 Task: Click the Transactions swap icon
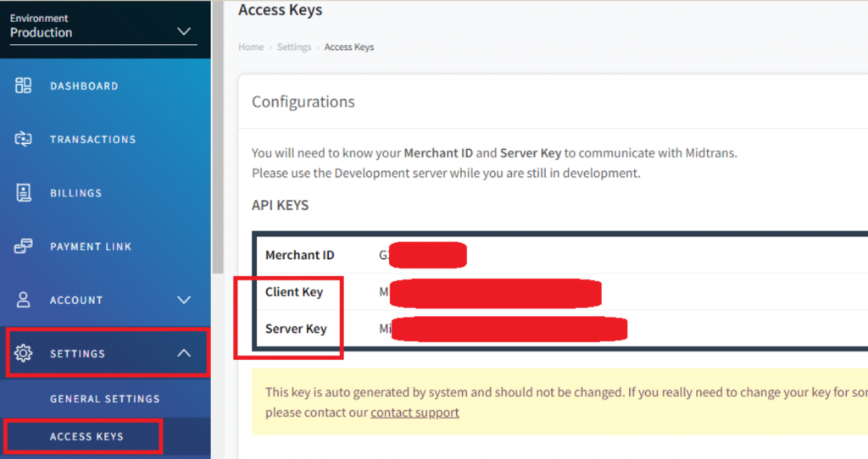24,139
